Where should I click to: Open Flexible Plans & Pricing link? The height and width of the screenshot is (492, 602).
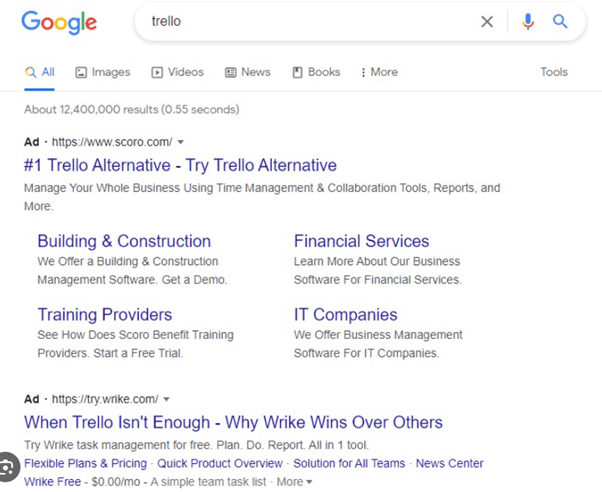coord(85,463)
